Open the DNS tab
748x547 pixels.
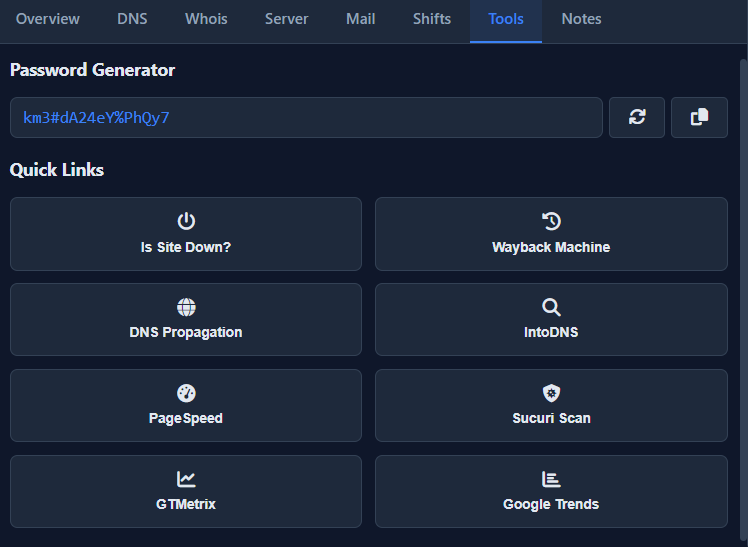(x=132, y=19)
